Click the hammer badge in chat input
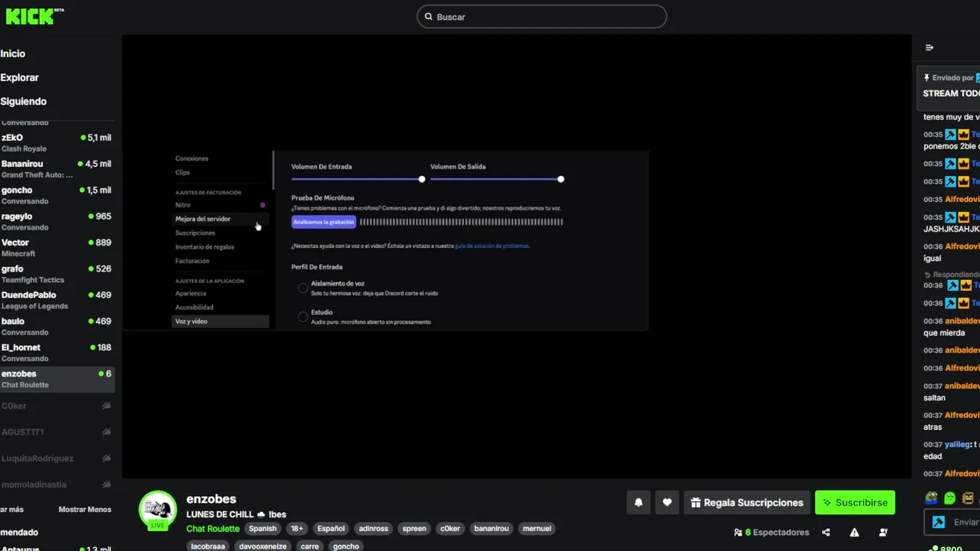 [939, 523]
